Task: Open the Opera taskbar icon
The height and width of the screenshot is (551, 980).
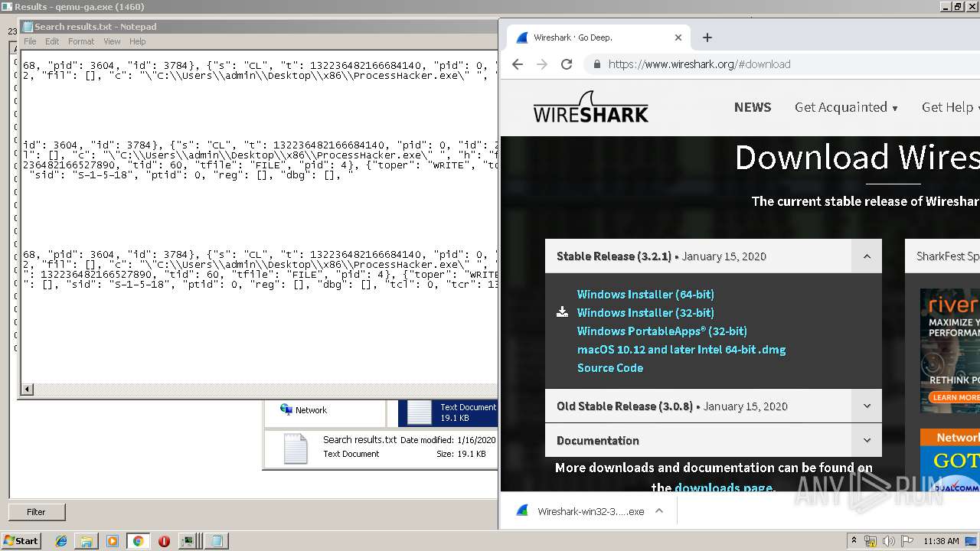Action: click(164, 541)
